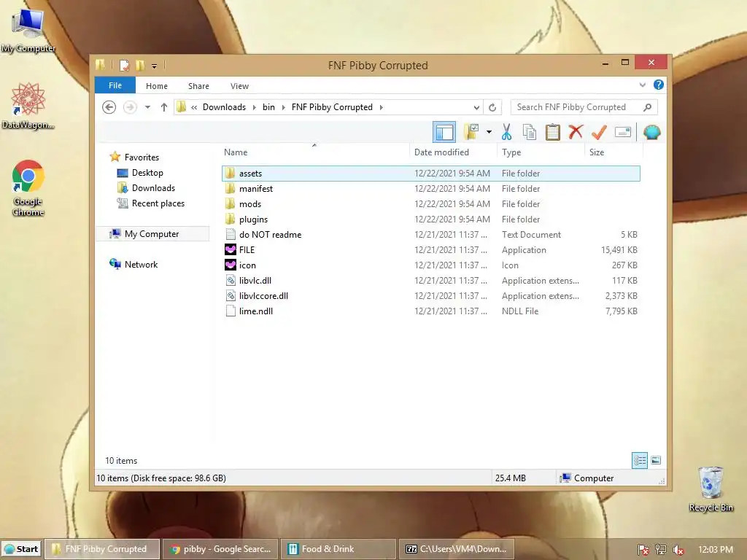Refresh the current folder view
Image resolution: width=747 pixels, height=560 pixels.
coord(492,107)
